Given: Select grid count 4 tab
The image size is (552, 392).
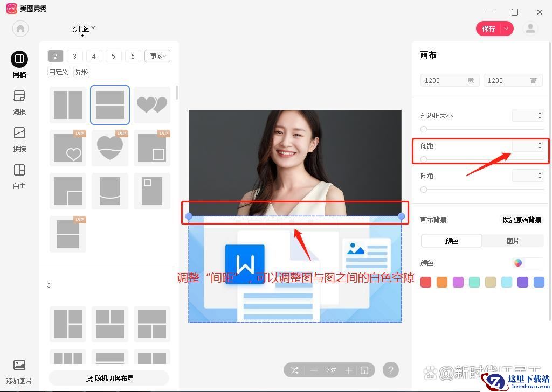Looking at the screenshot, I should click(x=94, y=56).
